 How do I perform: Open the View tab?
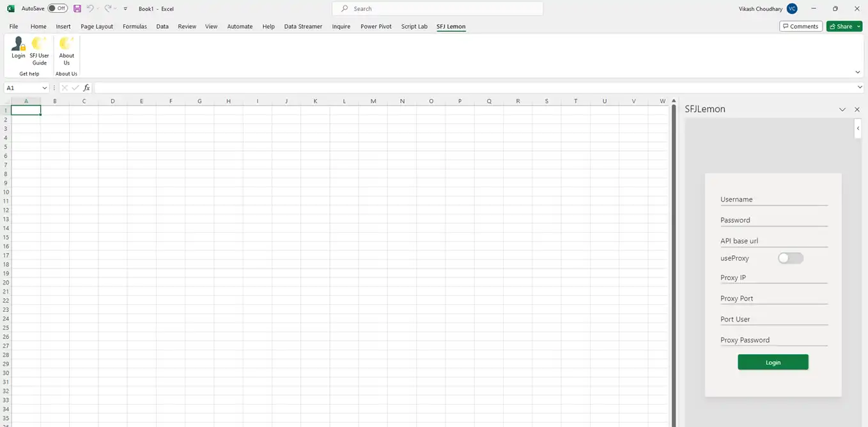coord(212,26)
